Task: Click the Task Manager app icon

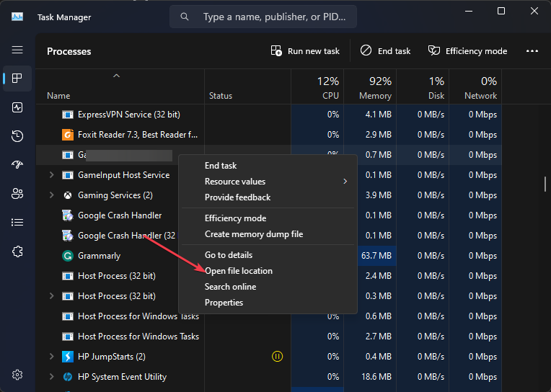Action: point(17,17)
